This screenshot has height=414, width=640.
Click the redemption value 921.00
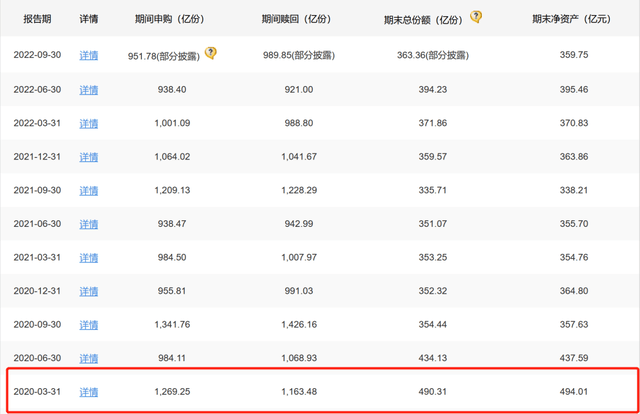299,89
